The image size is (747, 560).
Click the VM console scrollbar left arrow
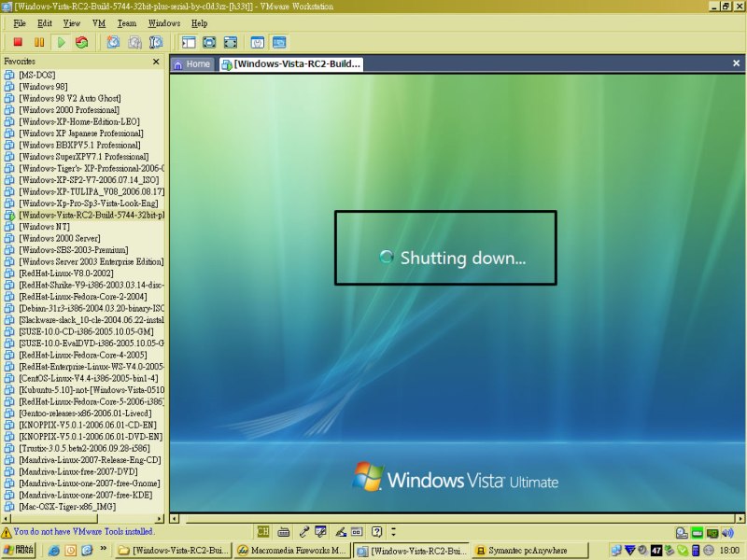click(175, 518)
